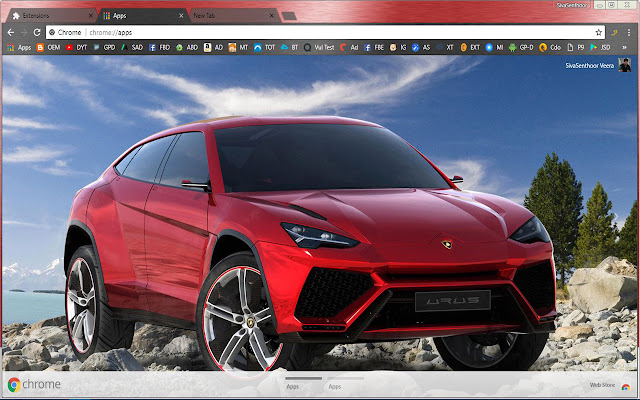
Task: Click the address bar showing chrome://apps
Action: [x=324, y=32]
